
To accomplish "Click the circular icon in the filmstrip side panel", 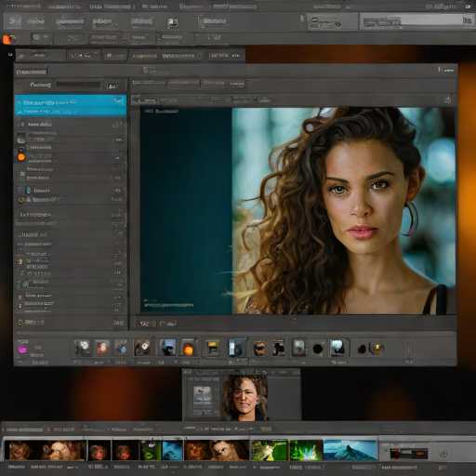I will point(443,454).
